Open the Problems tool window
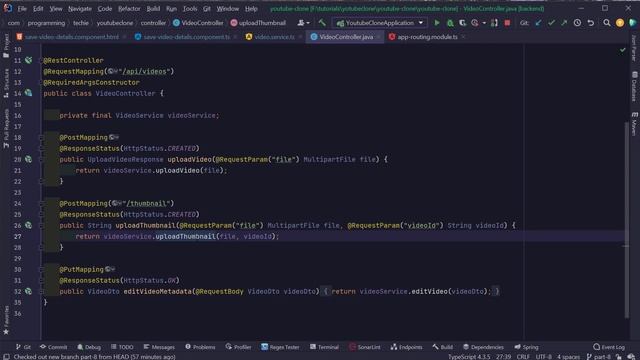This screenshot has height=360, width=640. pos(200,347)
